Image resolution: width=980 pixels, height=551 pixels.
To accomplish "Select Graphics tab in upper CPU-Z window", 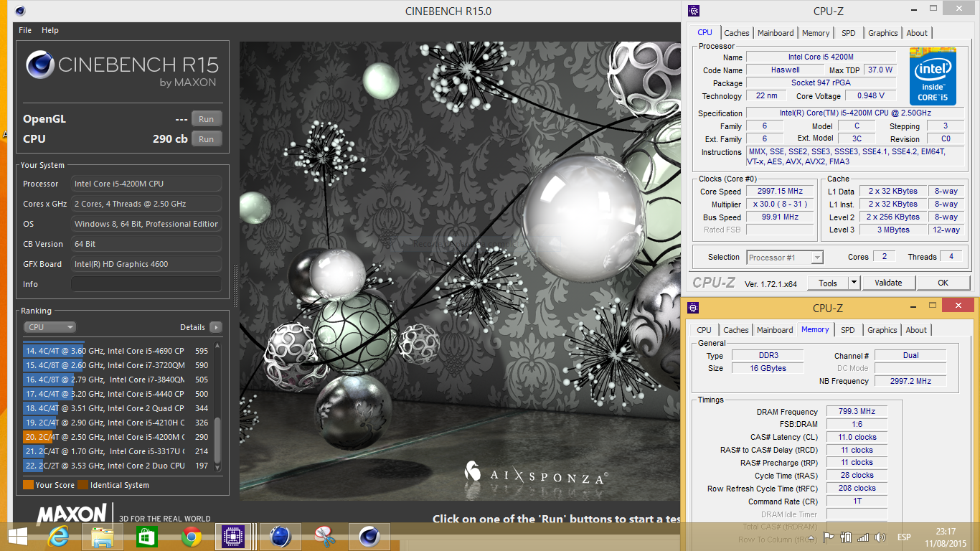I will point(882,33).
